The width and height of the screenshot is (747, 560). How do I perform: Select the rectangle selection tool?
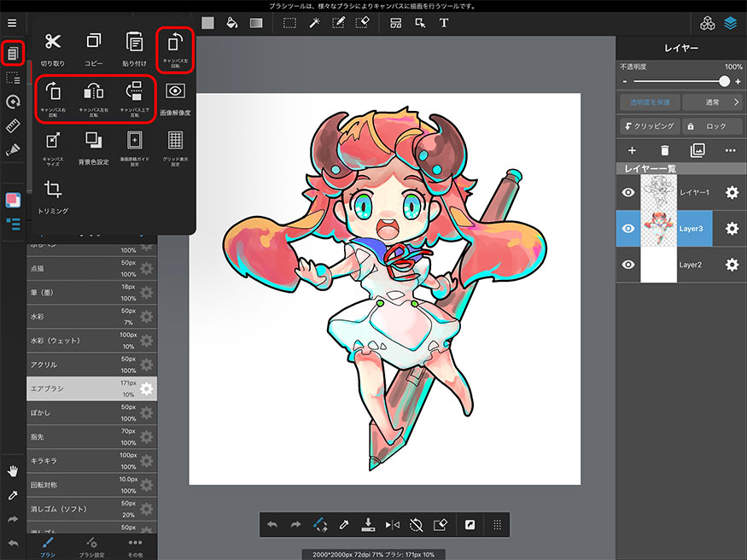(289, 23)
